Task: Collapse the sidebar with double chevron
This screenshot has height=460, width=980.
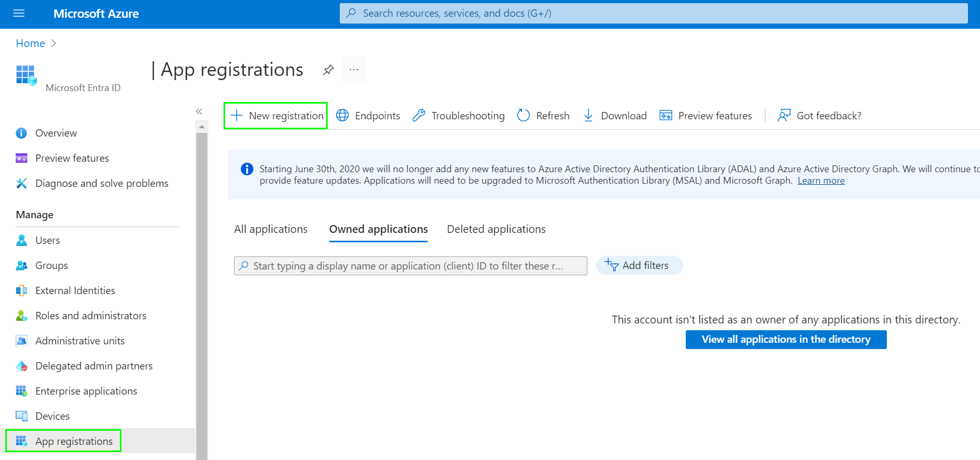Action: 199,111
